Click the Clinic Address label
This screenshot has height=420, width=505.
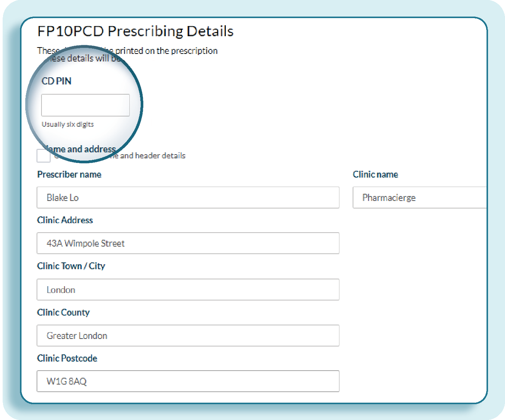(65, 220)
